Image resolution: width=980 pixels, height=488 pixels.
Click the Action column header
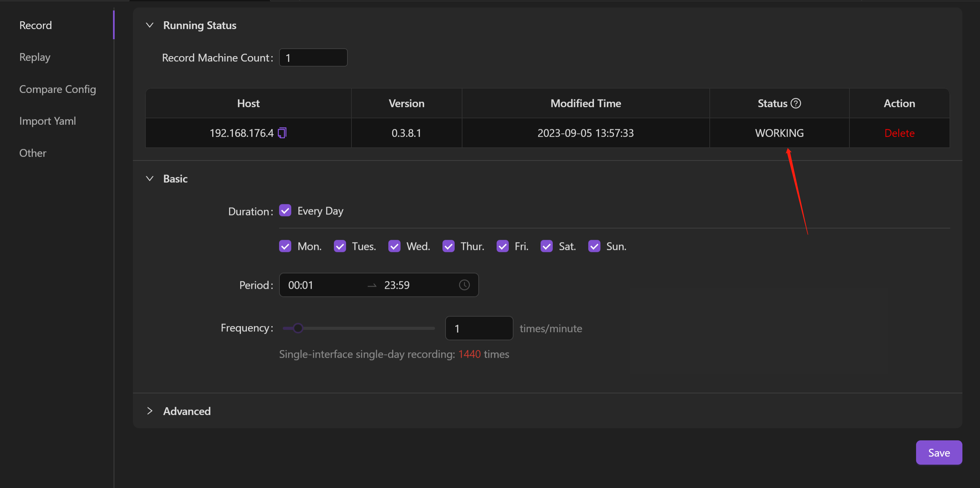coord(899,103)
